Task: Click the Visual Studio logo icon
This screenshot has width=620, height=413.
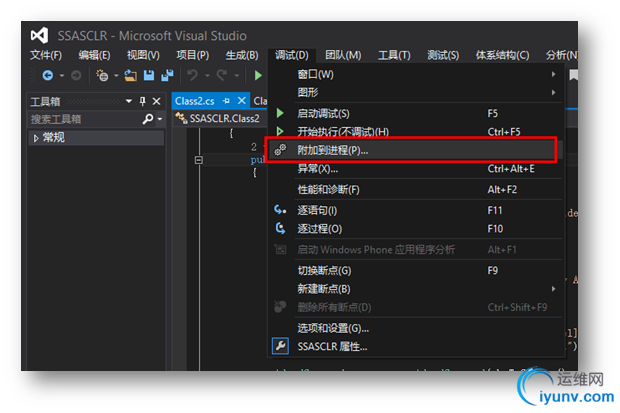Action: 40,36
